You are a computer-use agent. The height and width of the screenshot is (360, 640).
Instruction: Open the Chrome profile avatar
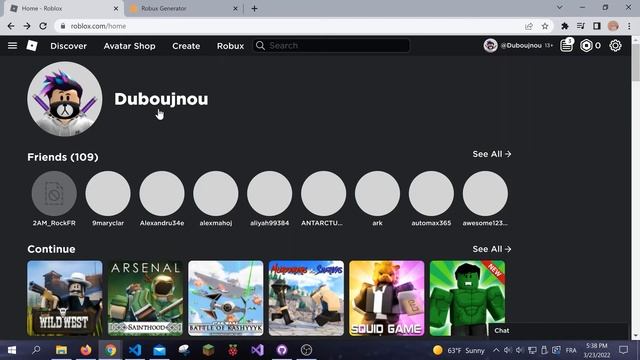click(613, 26)
